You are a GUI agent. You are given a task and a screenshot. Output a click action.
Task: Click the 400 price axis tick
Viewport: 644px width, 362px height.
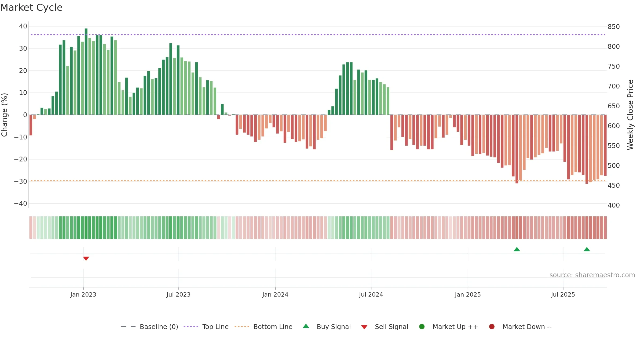(614, 205)
